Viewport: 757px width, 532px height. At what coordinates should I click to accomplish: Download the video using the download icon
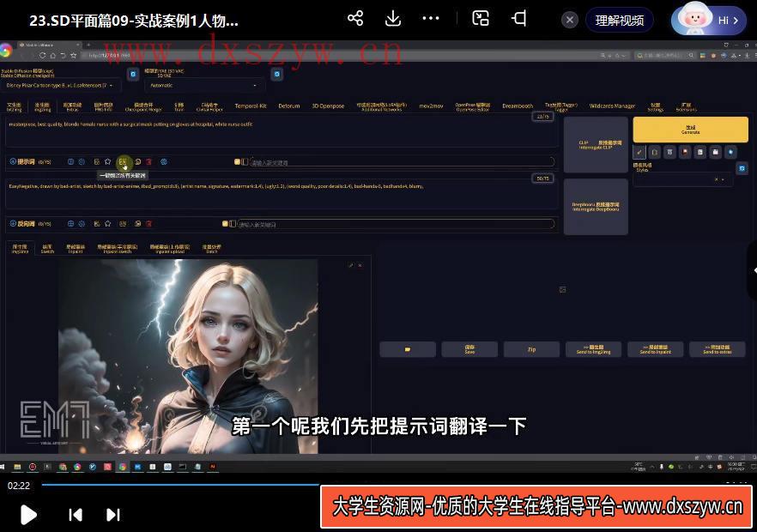point(393,19)
